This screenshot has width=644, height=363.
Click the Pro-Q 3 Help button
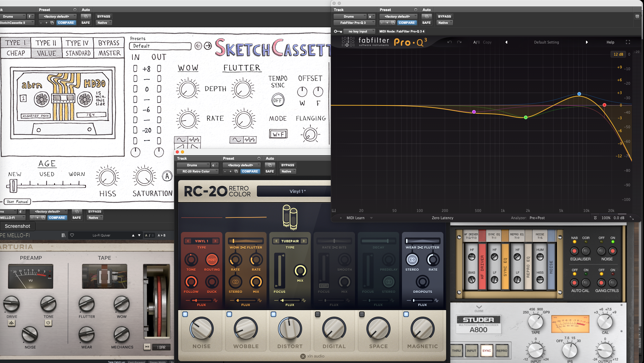click(611, 42)
